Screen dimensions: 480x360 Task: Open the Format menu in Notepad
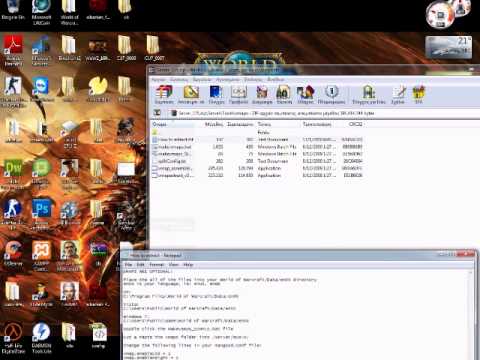[x=156, y=264]
